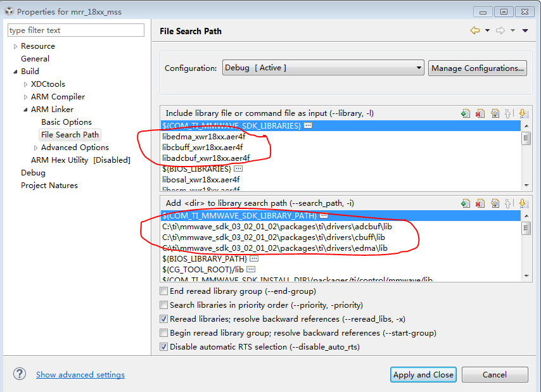The width and height of the screenshot is (541, 392).
Task: Enable End reread library group checkbox
Action: click(164, 291)
